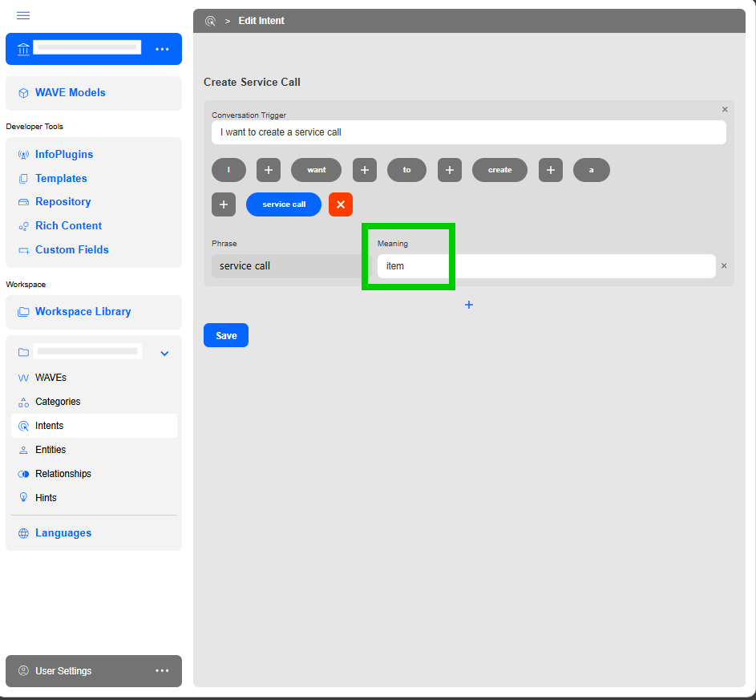Open Entities in the sidebar

(51, 450)
